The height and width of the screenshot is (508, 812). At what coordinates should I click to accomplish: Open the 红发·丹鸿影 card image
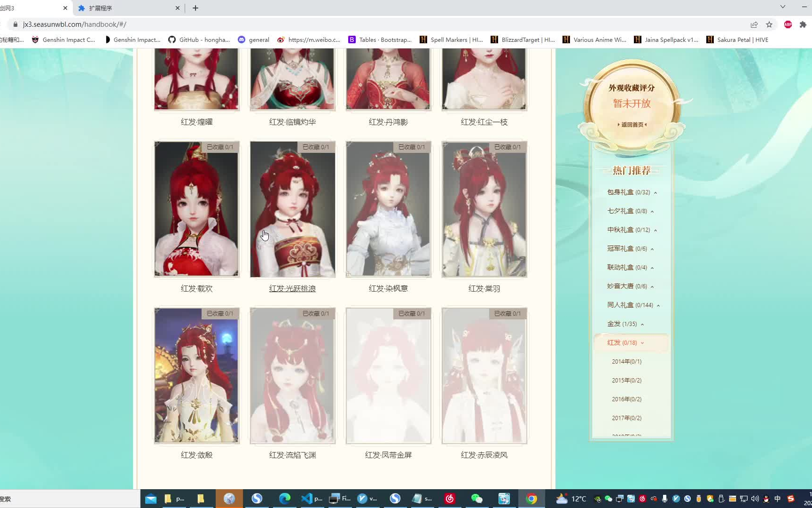coord(388,79)
